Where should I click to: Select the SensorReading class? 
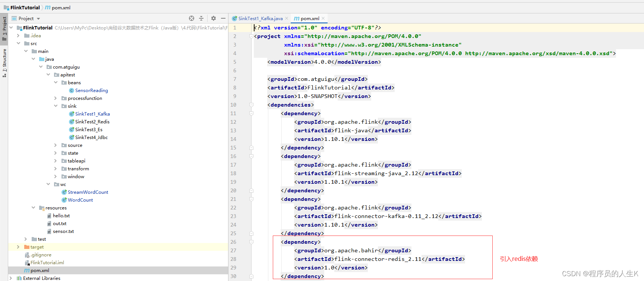(91, 91)
